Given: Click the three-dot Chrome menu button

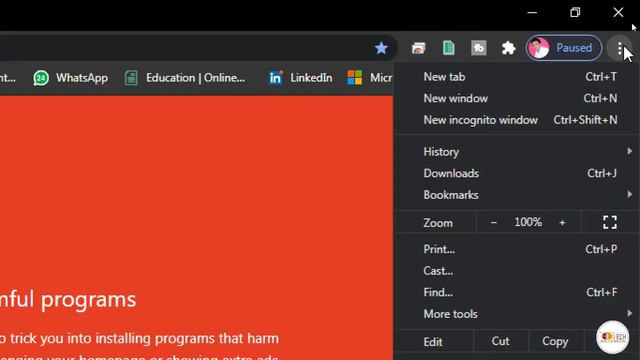Looking at the screenshot, I should point(620,49).
